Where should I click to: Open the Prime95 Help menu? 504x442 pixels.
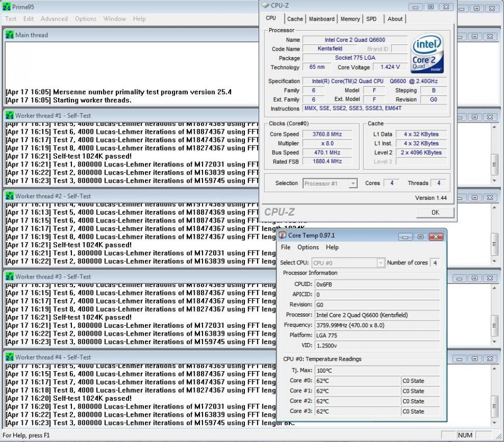pyautogui.click(x=139, y=19)
